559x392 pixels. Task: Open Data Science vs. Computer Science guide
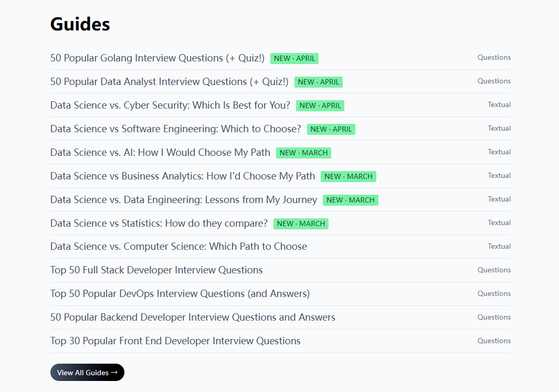point(178,247)
